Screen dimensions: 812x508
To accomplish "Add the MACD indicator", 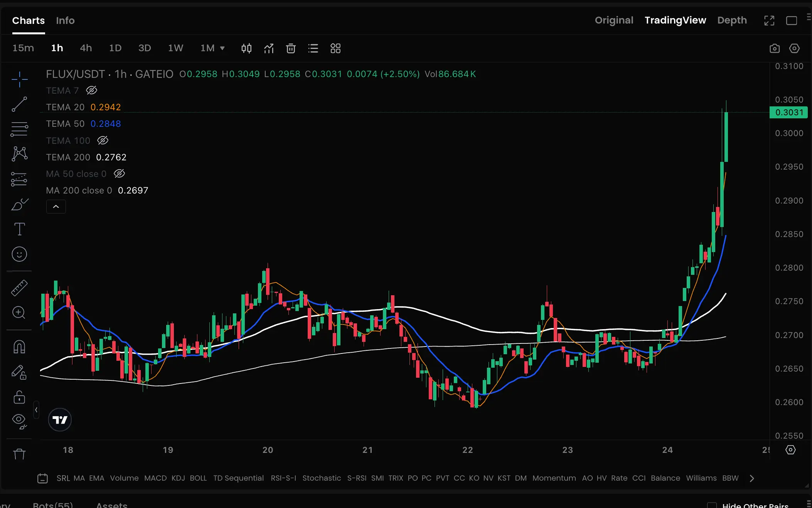I will tap(155, 478).
